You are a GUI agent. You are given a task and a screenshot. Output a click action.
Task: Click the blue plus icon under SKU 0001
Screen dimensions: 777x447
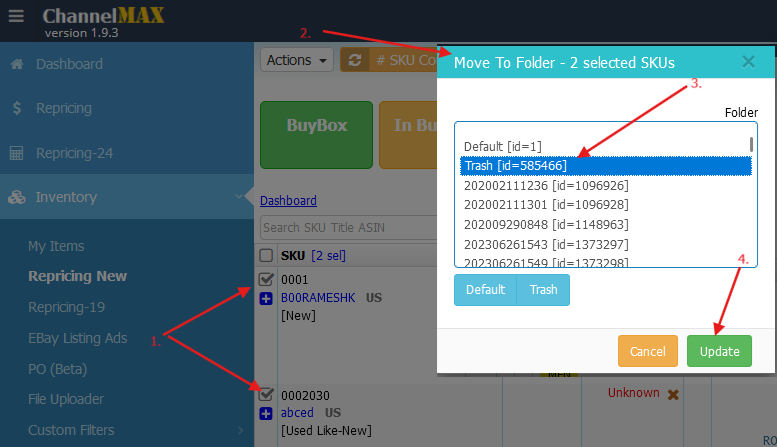[266, 298]
